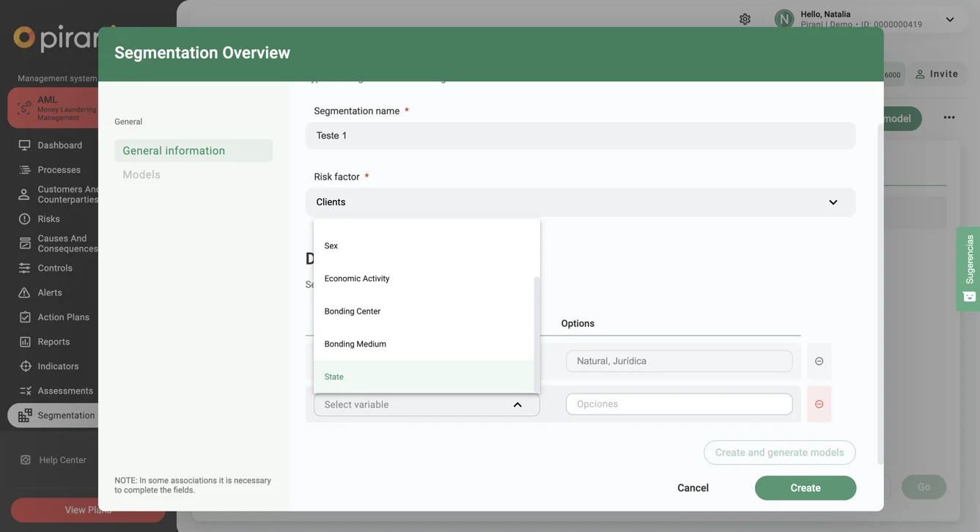Click the settings gear icon in header
The image size is (980, 532).
(x=745, y=19)
